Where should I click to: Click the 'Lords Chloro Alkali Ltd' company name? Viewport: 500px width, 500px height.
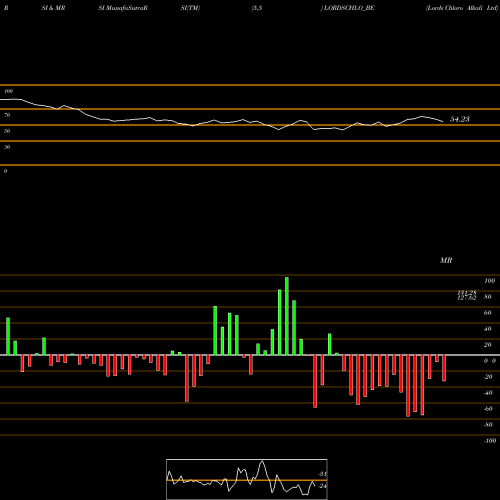coord(462,8)
